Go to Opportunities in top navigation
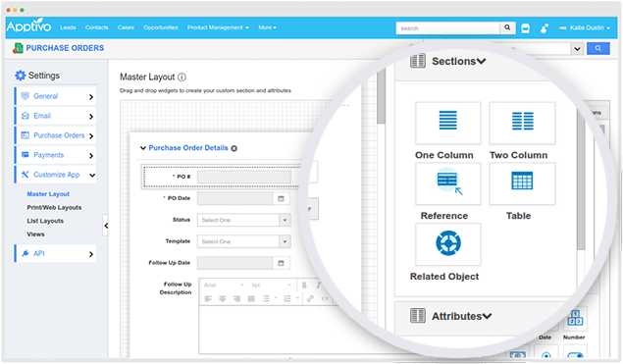The image size is (623, 364). click(x=161, y=27)
